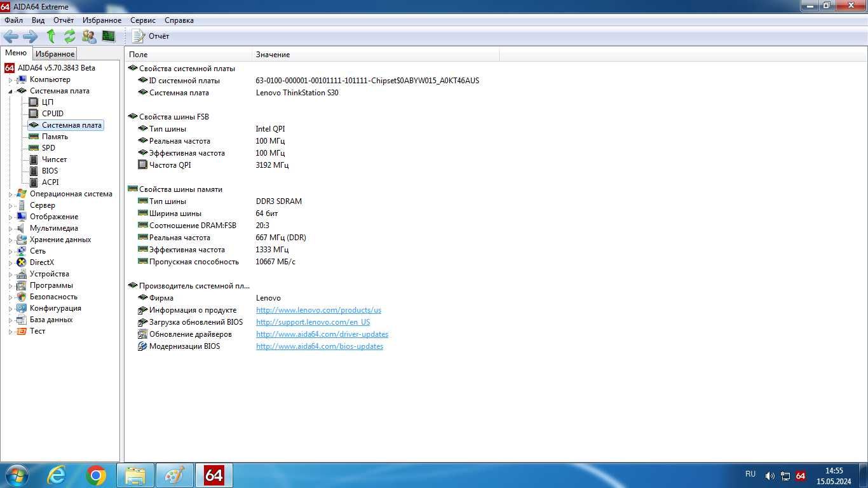Click the volume speaker tray icon

[770, 476]
